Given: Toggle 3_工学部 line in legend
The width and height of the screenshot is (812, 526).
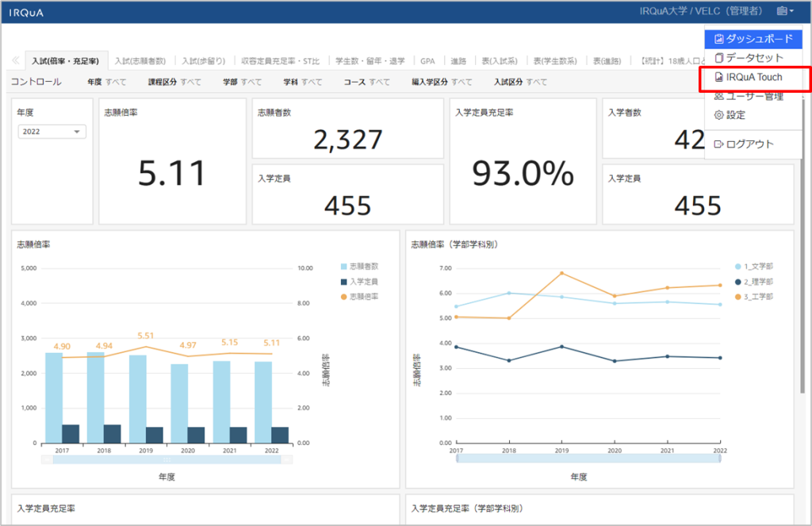Looking at the screenshot, I should click(753, 297).
